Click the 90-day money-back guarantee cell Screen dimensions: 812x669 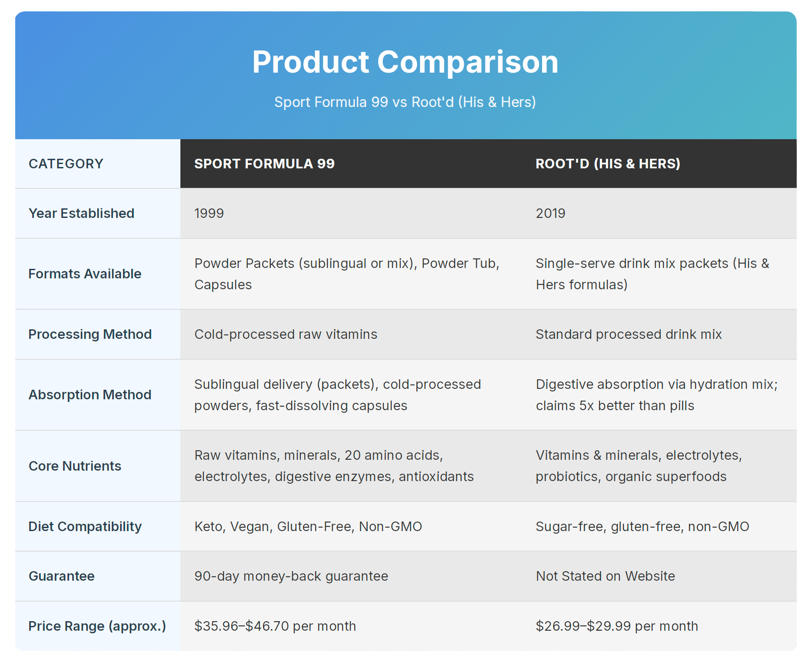(x=291, y=576)
